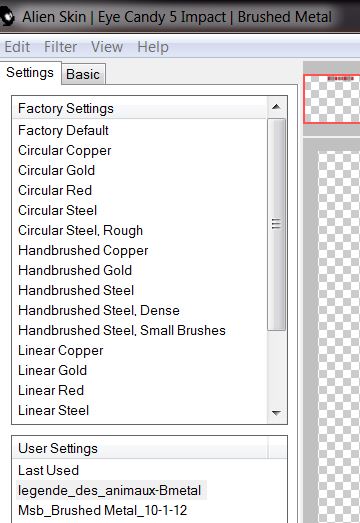Select the Factory Default preset

point(63,130)
